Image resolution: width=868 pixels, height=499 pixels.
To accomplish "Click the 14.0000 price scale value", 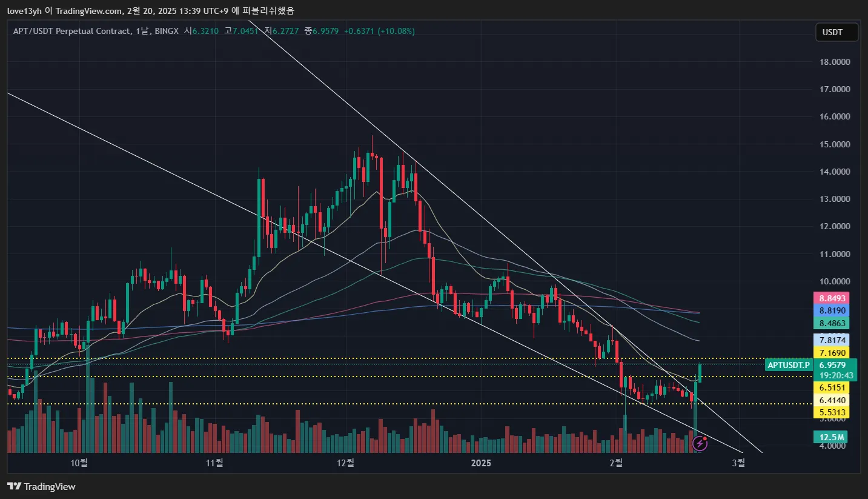I will [x=835, y=172].
